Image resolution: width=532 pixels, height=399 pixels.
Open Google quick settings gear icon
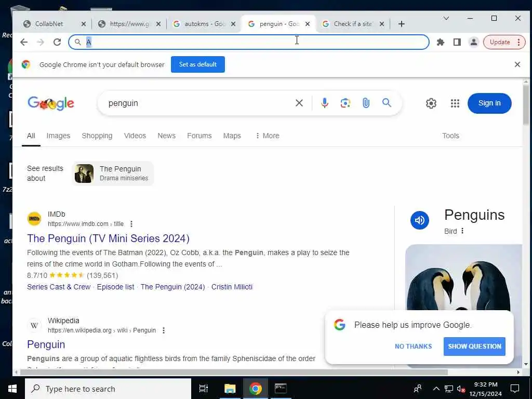[x=431, y=103]
